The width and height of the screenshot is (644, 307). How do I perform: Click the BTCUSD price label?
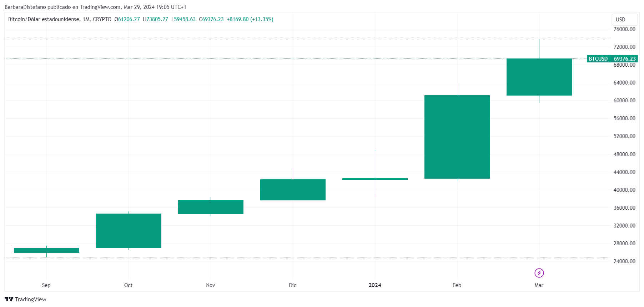tap(598, 59)
